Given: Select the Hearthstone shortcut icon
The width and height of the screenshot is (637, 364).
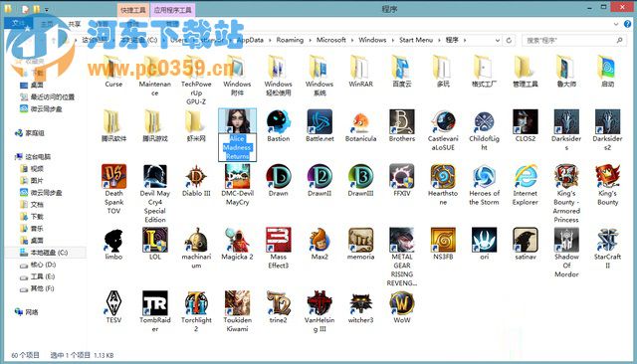Looking at the screenshot, I should click(x=443, y=176).
